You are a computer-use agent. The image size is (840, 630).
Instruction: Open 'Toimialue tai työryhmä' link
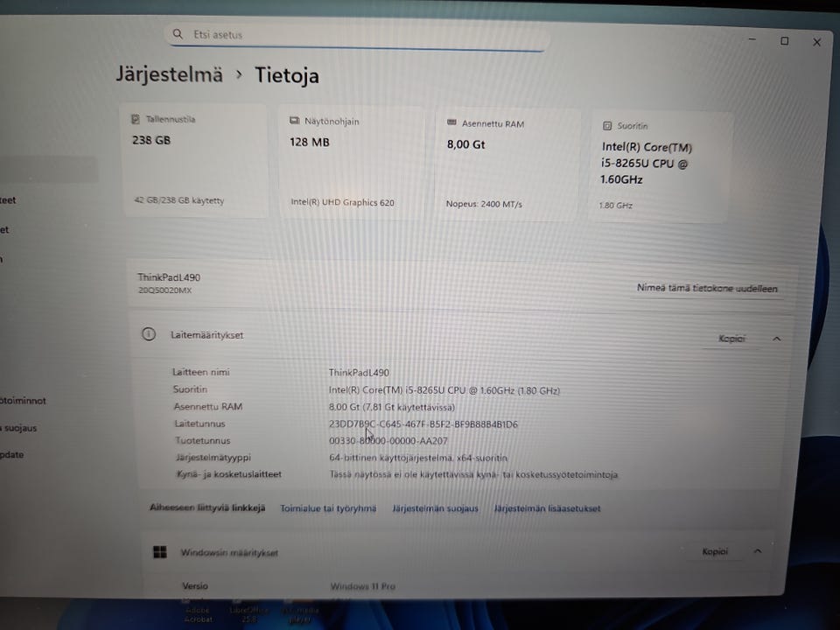click(x=328, y=508)
